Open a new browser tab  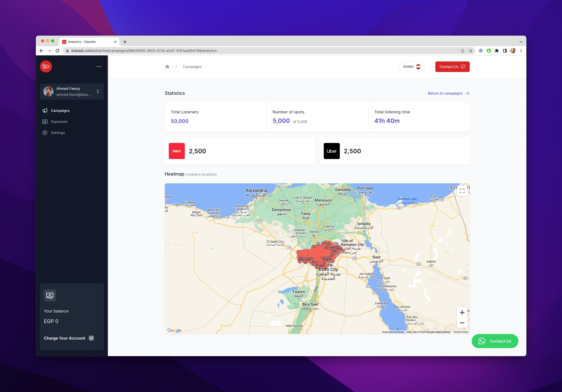[x=125, y=42]
